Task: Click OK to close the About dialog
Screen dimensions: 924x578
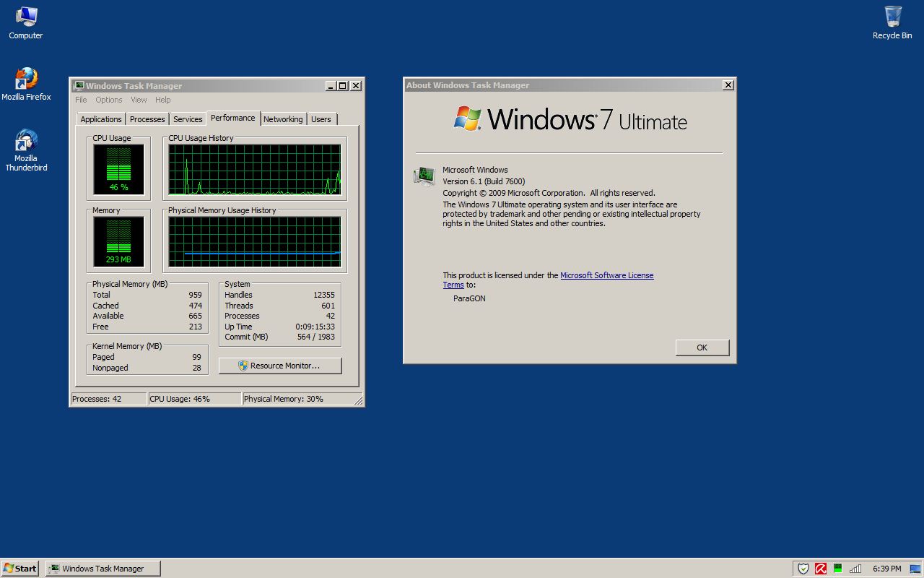Action: (702, 348)
